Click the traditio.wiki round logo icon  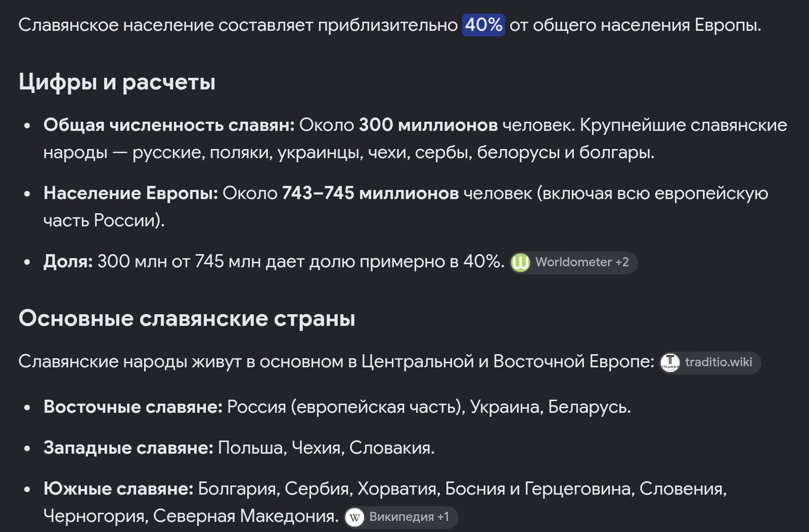[x=670, y=362]
